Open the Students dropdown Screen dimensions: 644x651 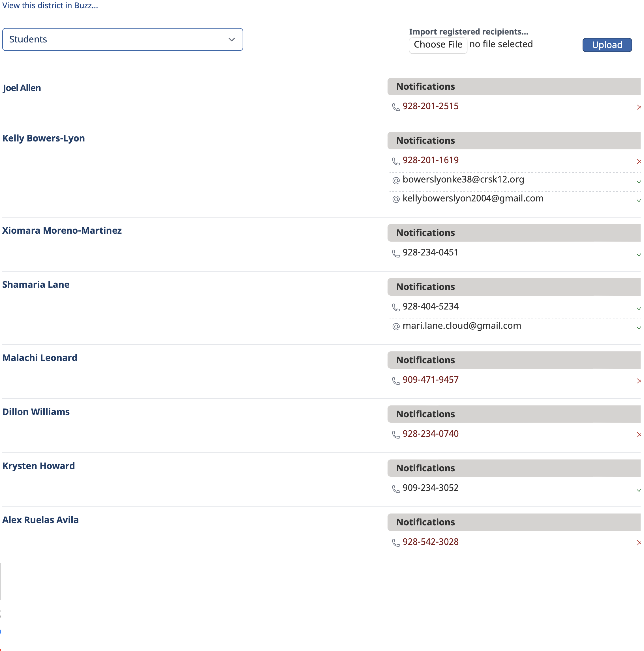(122, 39)
